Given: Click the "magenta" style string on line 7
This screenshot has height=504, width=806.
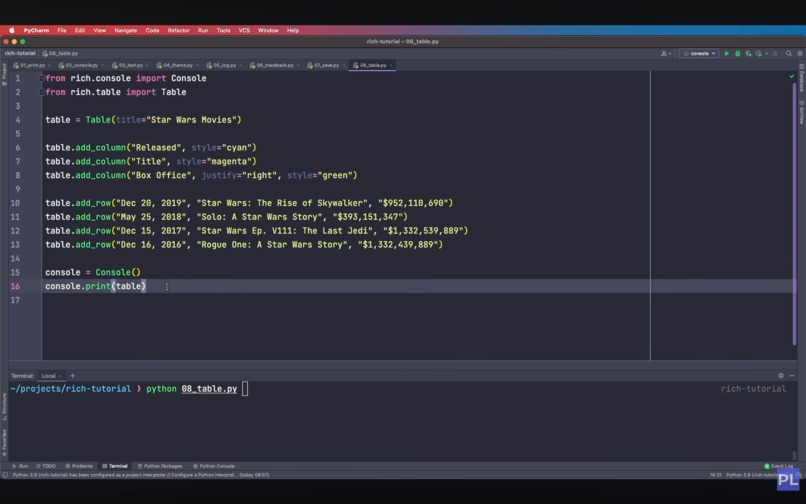Looking at the screenshot, I should (229, 161).
